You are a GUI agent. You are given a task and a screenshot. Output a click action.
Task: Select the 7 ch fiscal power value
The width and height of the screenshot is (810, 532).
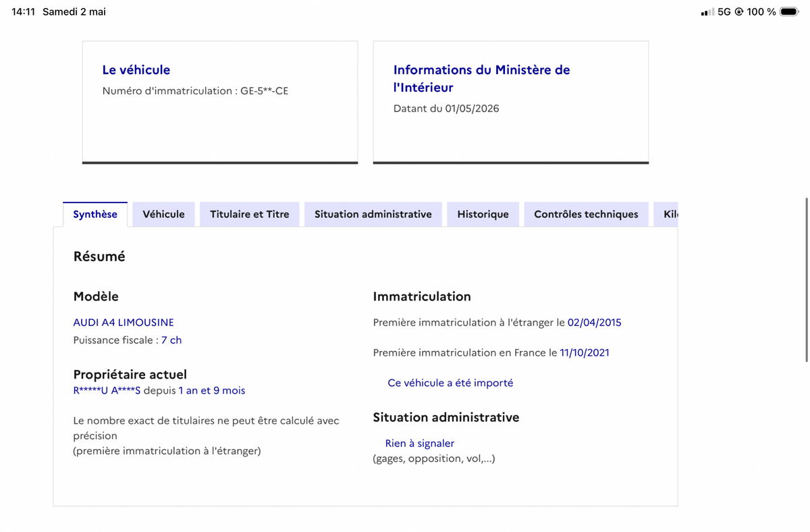[171, 340]
